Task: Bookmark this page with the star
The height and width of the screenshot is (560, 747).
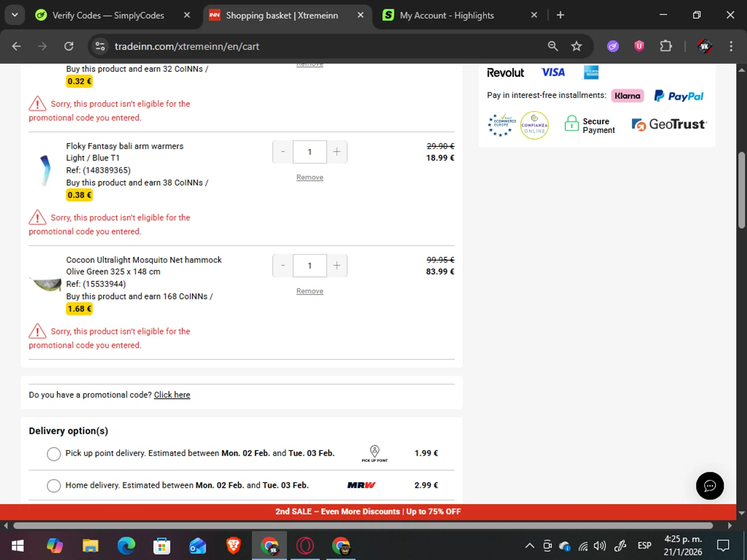Action: (x=576, y=46)
